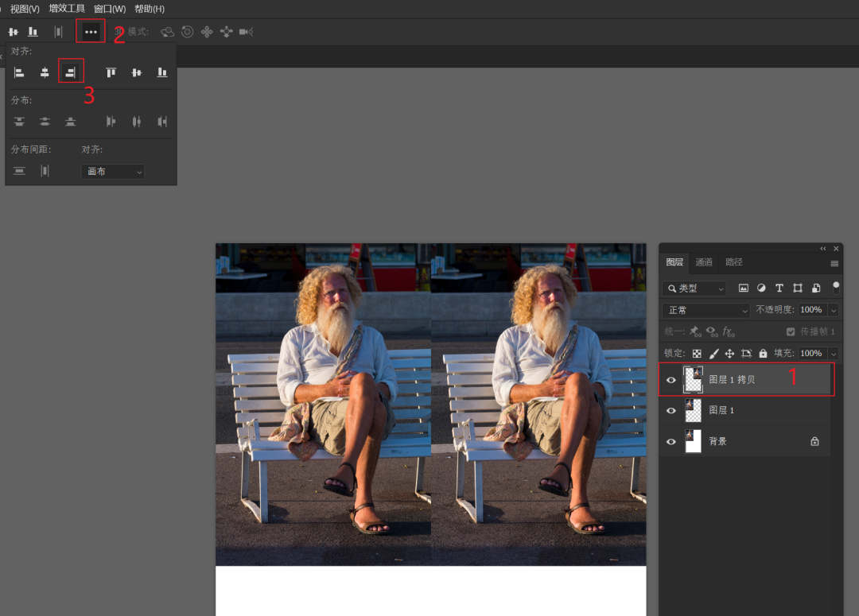The height and width of the screenshot is (616, 859).
Task: Expand the 正常 blend mode dropdown
Action: (706, 310)
